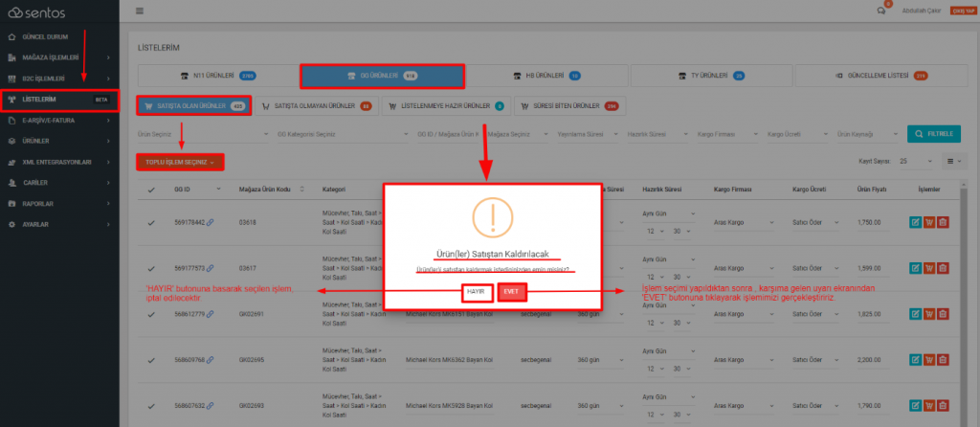The height and width of the screenshot is (427, 980).
Task: Switch to the GG Ürünleri tab
Action: click(x=382, y=76)
